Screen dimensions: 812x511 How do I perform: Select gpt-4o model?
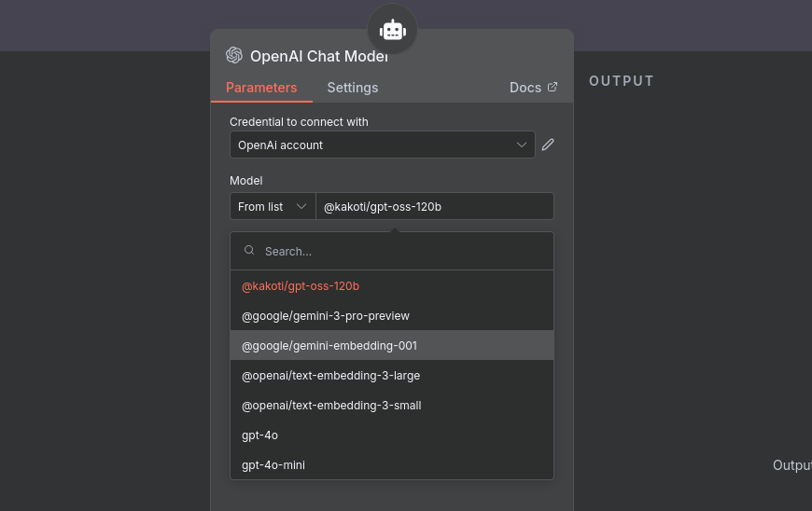point(259,435)
